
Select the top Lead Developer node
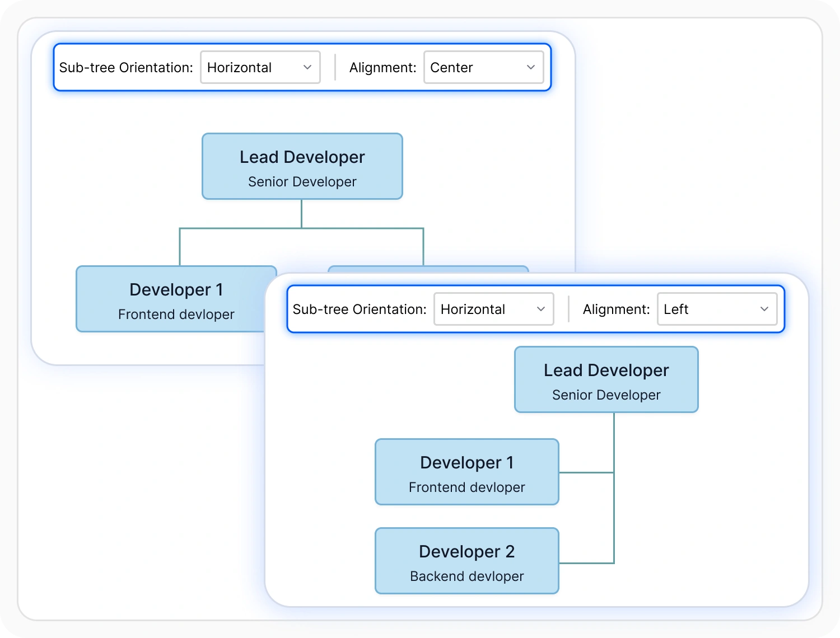tap(302, 166)
